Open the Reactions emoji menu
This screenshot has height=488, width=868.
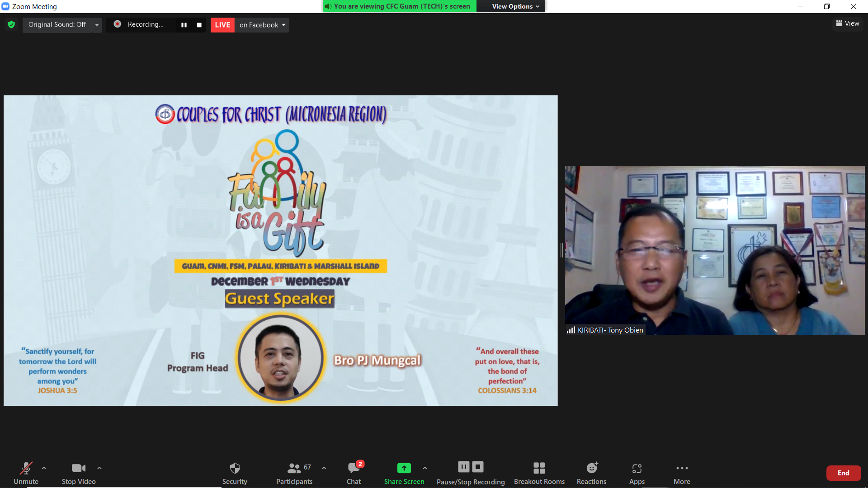pos(592,473)
